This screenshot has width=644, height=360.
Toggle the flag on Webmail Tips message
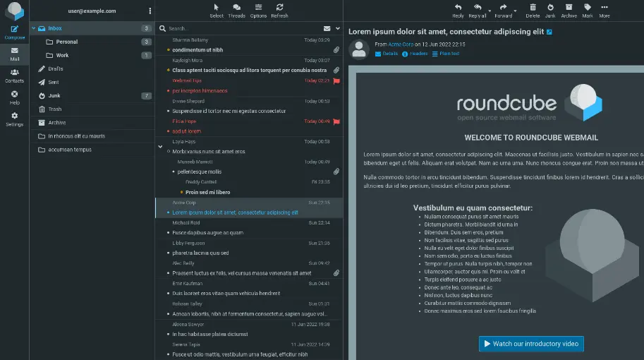[x=336, y=81]
